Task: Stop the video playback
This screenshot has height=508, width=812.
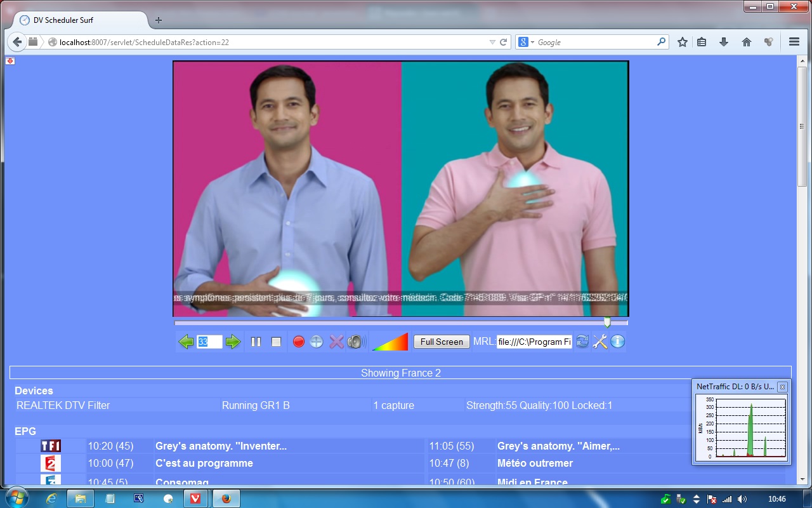Action: pos(276,342)
